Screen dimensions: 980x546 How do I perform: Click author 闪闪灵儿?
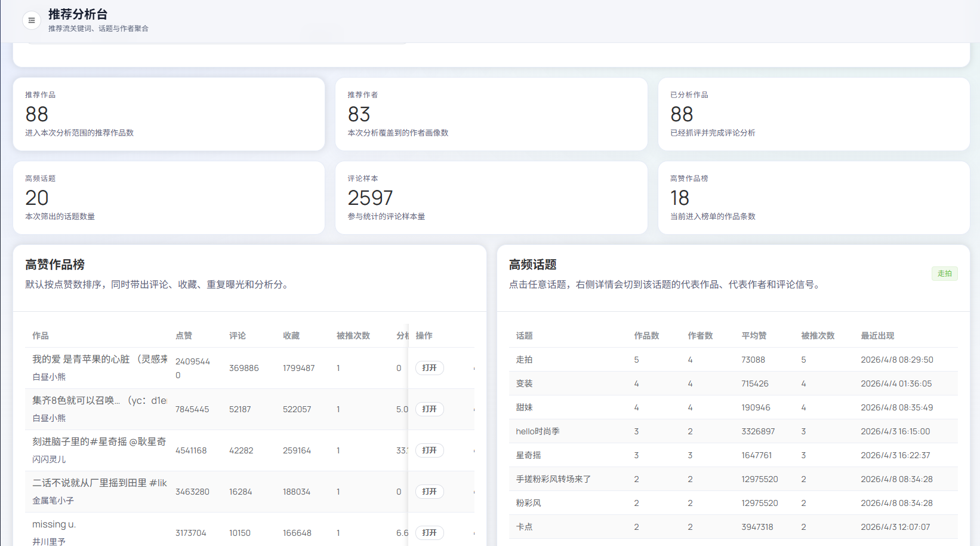(x=49, y=459)
